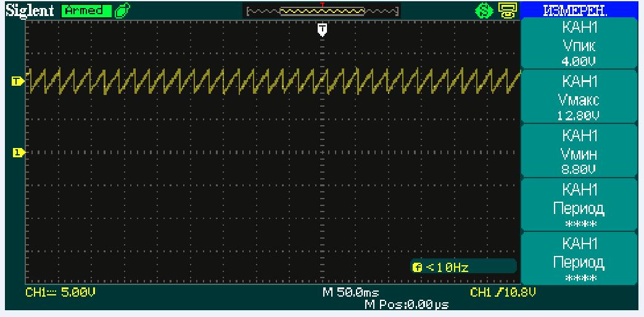Select the КАН1 Vмакс 12.80V measurement
Viewport: 644px width, 317px height.
(x=579, y=97)
